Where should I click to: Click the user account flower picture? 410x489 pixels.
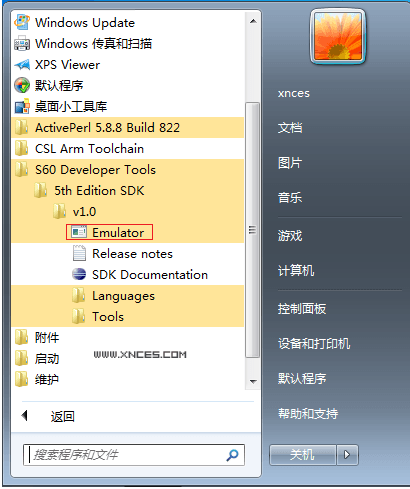coord(338,36)
